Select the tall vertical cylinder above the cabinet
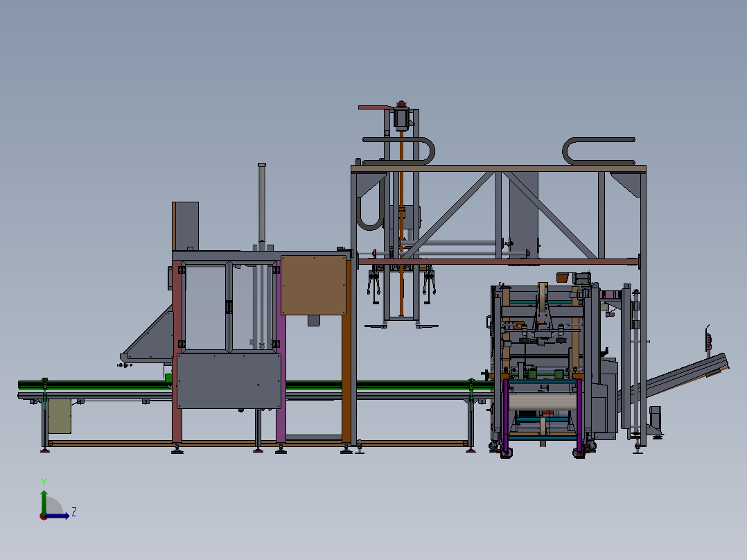Image resolution: width=747 pixels, height=560 pixels. click(x=261, y=202)
